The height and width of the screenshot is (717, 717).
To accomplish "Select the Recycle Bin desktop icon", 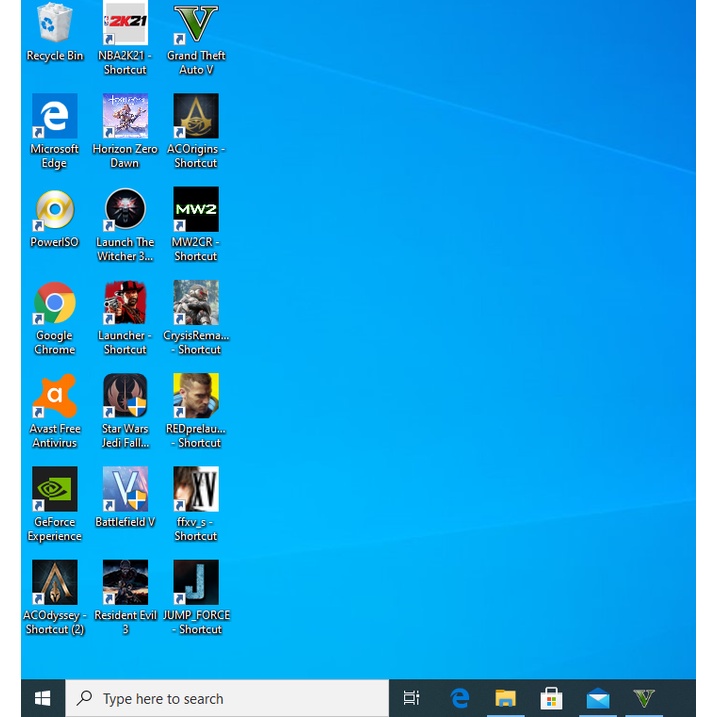I will [54, 25].
